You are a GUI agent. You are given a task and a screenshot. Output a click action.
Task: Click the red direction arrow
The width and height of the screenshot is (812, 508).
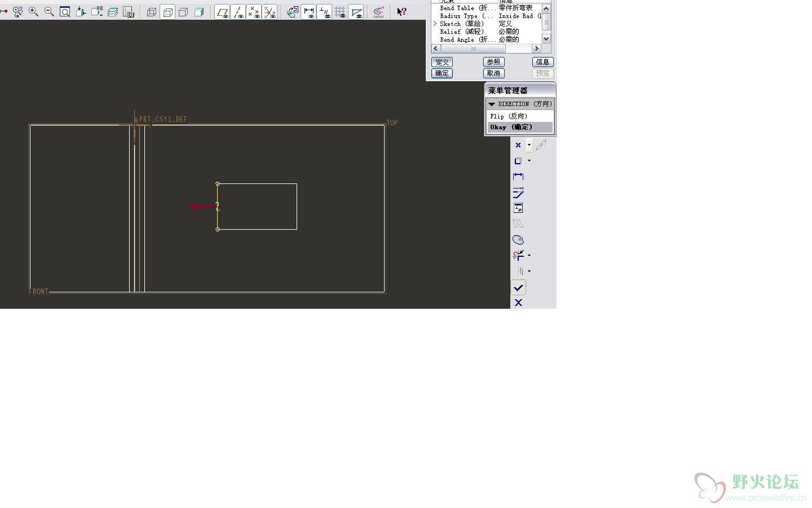[202, 207]
